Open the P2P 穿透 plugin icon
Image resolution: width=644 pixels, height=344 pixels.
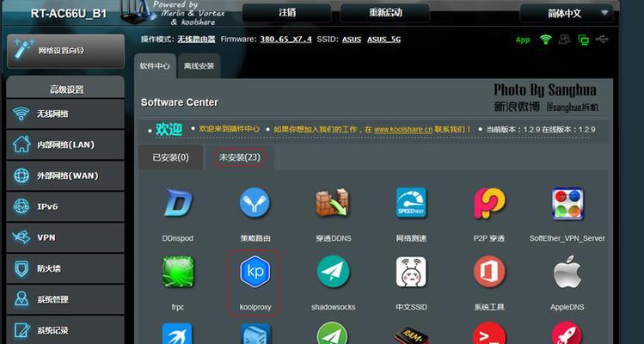489,203
